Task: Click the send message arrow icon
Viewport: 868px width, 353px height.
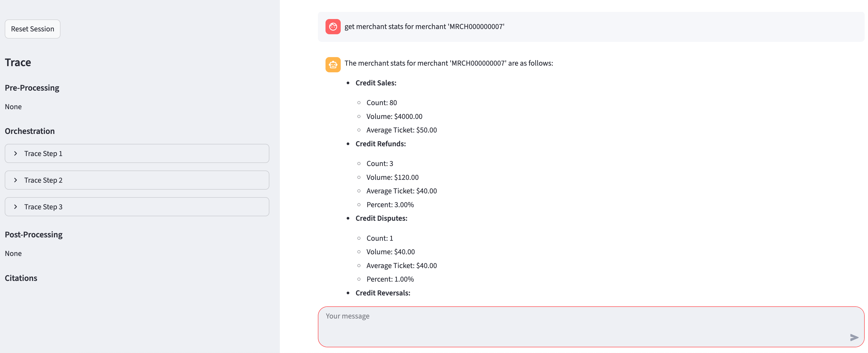Action: (x=854, y=337)
